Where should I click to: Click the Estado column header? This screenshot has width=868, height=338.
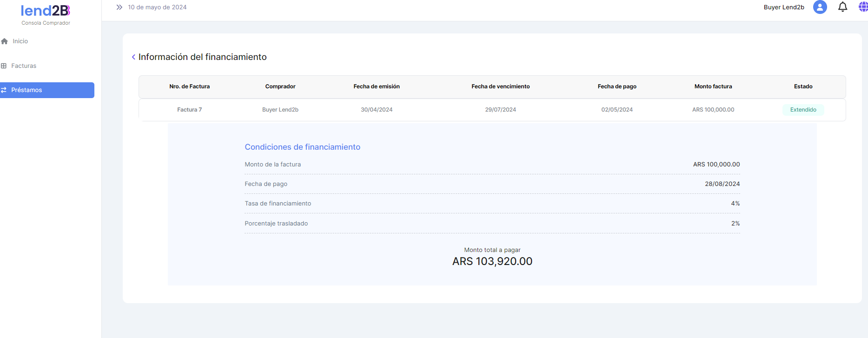point(803,86)
